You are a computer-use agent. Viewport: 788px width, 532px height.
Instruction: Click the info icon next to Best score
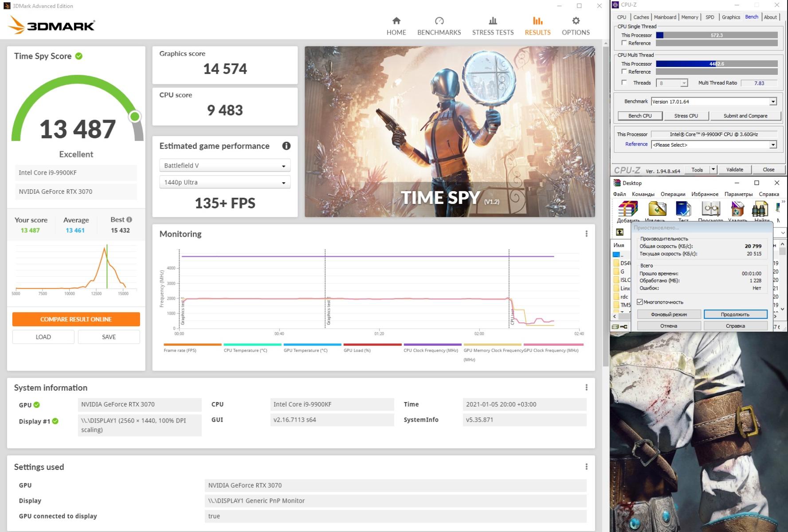click(129, 219)
